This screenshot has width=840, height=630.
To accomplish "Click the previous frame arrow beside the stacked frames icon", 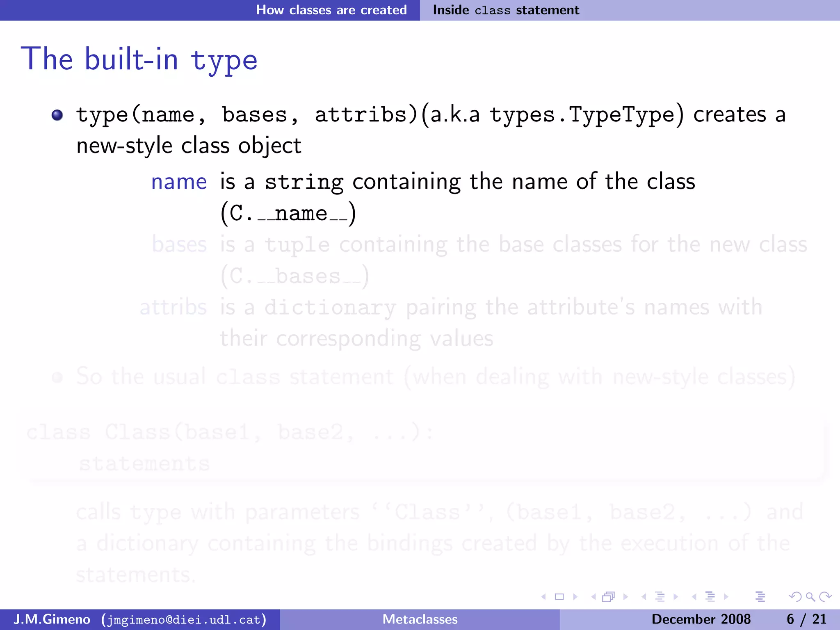I will tap(593, 597).
